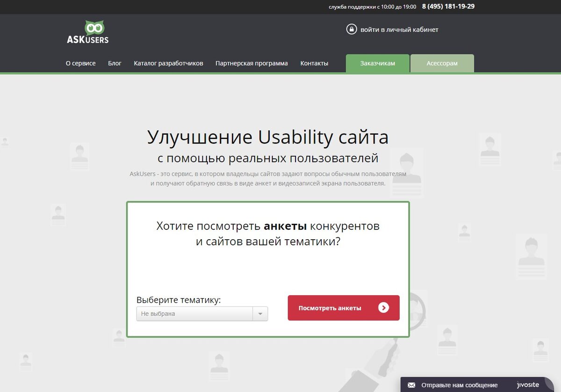The height and width of the screenshot is (392, 561).
Task: Open the Контакты section
Action: [314, 63]
